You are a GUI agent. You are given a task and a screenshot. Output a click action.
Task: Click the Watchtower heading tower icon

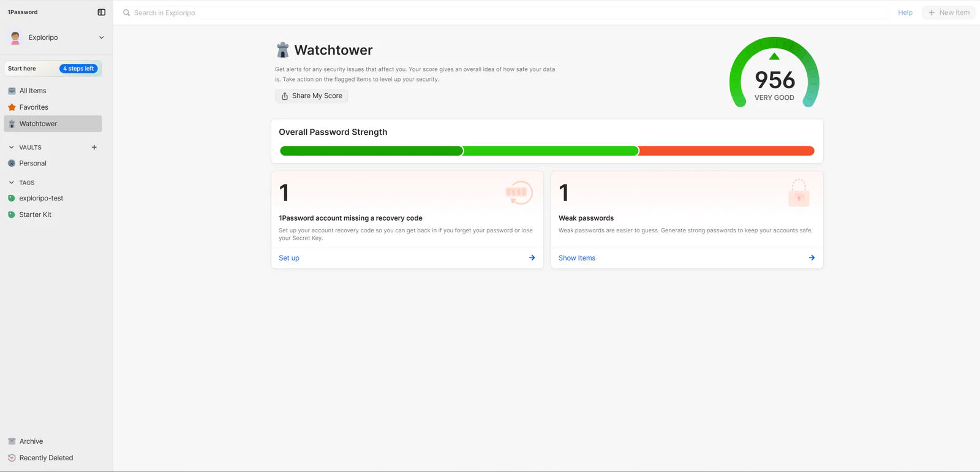pyautogui.click(x=282, y=50)
